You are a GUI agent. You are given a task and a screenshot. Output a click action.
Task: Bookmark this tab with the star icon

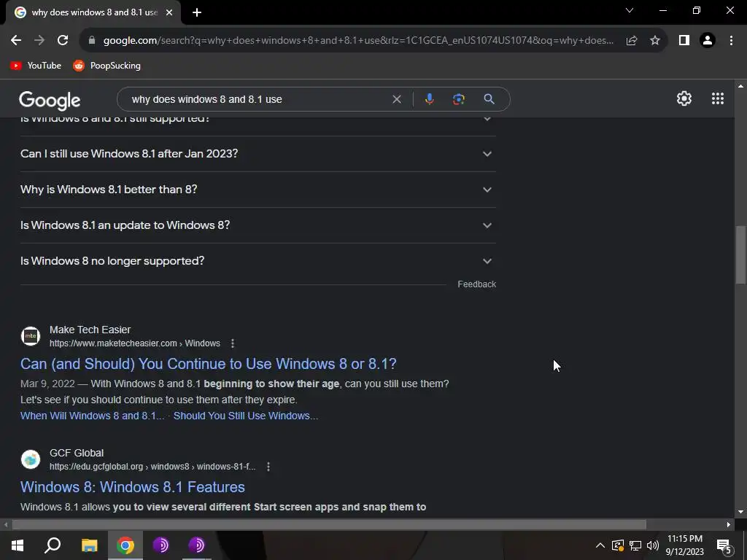coord(655,41)
